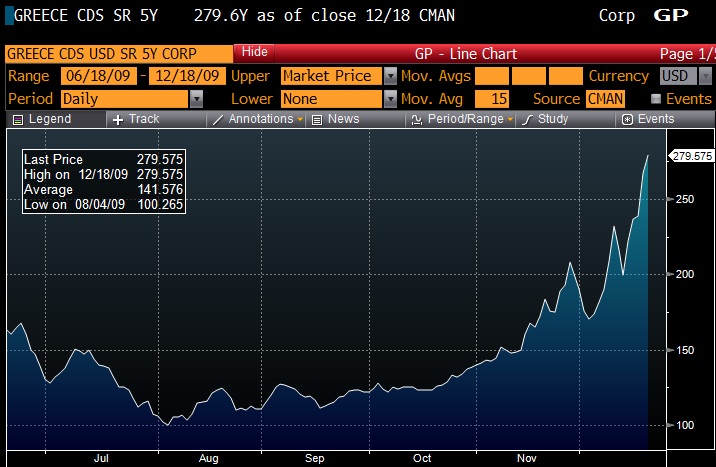Expand the Lower None dropdown
This screenshot has height=467, width=716.
coord(390,99)
